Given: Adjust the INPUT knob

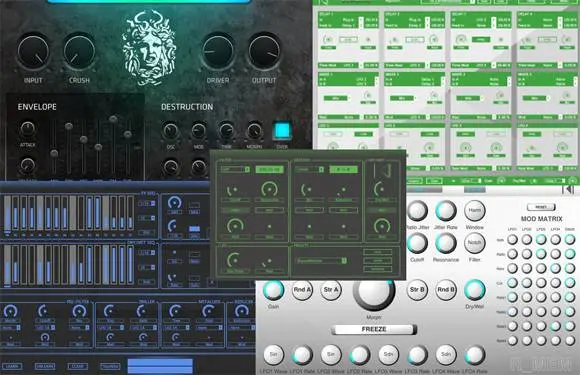Looking at the screenshot, I should 33,52.
